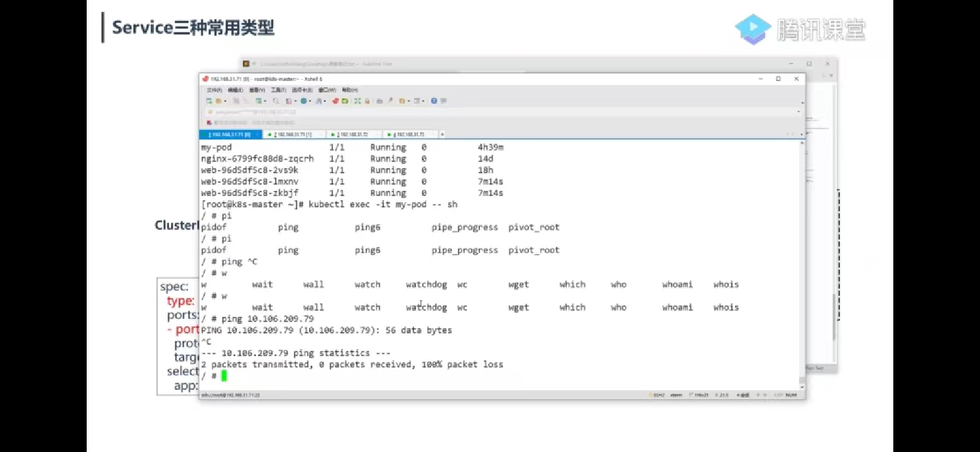Maximize the Xshell 6 window
980x452 pixels.
(778, 78)
